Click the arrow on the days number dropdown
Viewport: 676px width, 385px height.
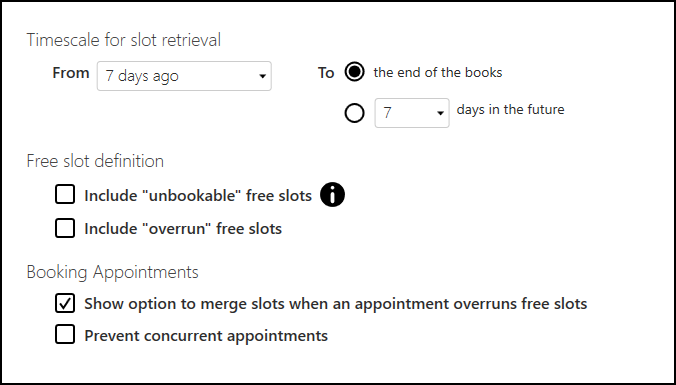point(440,113)
